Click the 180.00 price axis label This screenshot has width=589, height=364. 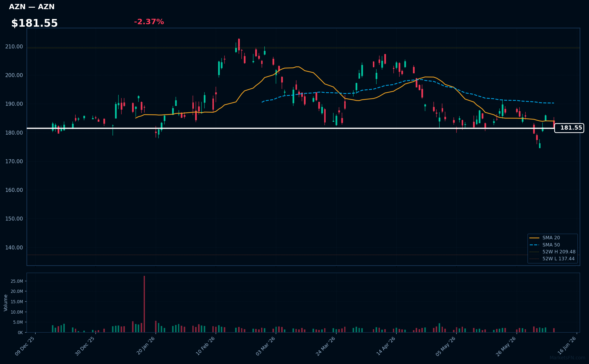[x=14, y=133]
